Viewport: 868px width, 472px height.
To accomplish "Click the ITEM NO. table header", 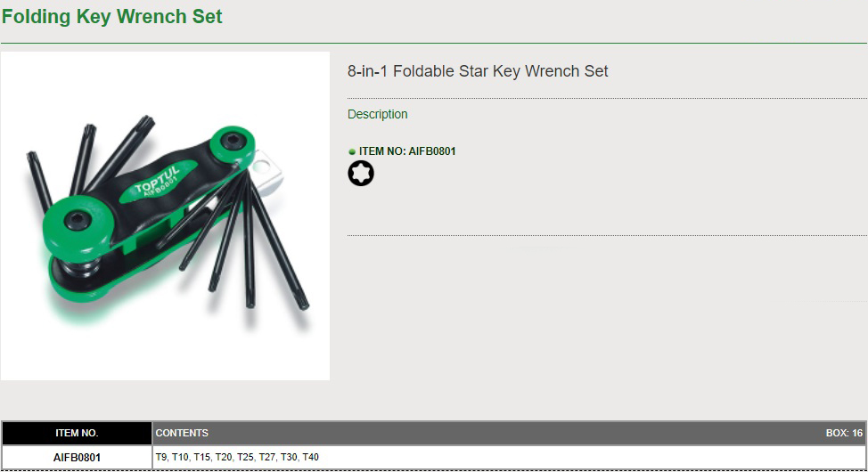I will (x=77, y=434).
